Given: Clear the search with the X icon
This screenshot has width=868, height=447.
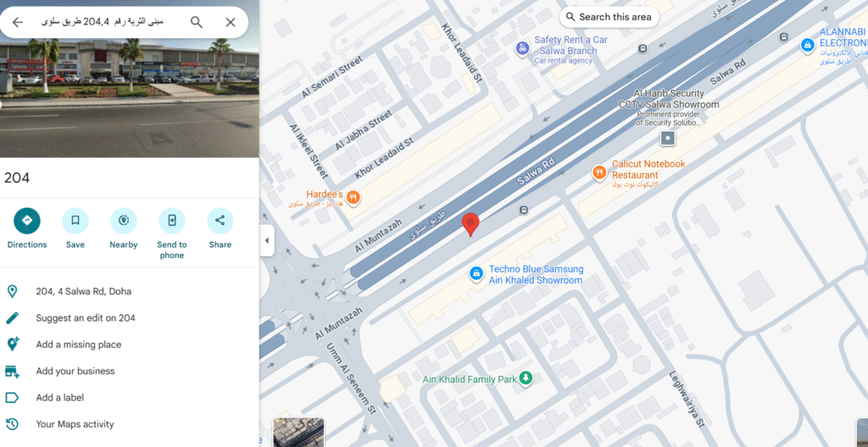Looking at the screenshot, I should (231, 22).
